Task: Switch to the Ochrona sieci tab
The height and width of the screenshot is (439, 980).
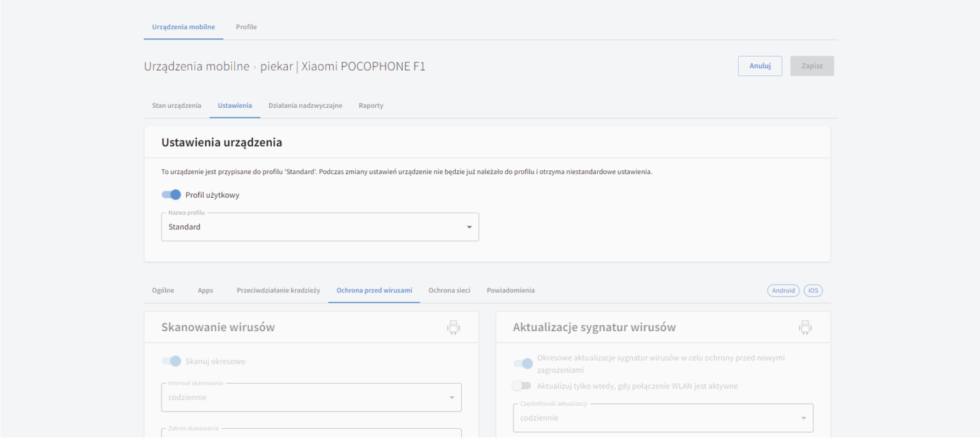Action: (449, 290)
